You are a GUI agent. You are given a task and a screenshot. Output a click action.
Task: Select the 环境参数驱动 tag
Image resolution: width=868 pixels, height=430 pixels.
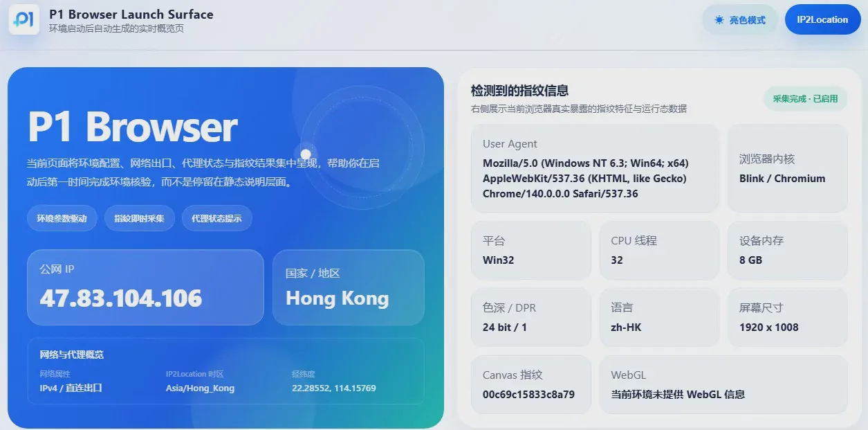(62, 218)
